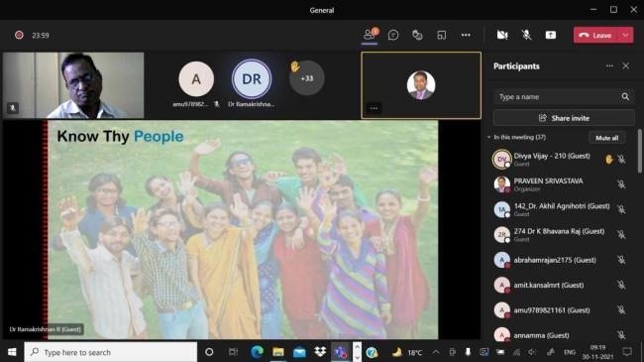Click the participant search magnifier icon
Screen dimensions: 644x362
coord(625,96)
